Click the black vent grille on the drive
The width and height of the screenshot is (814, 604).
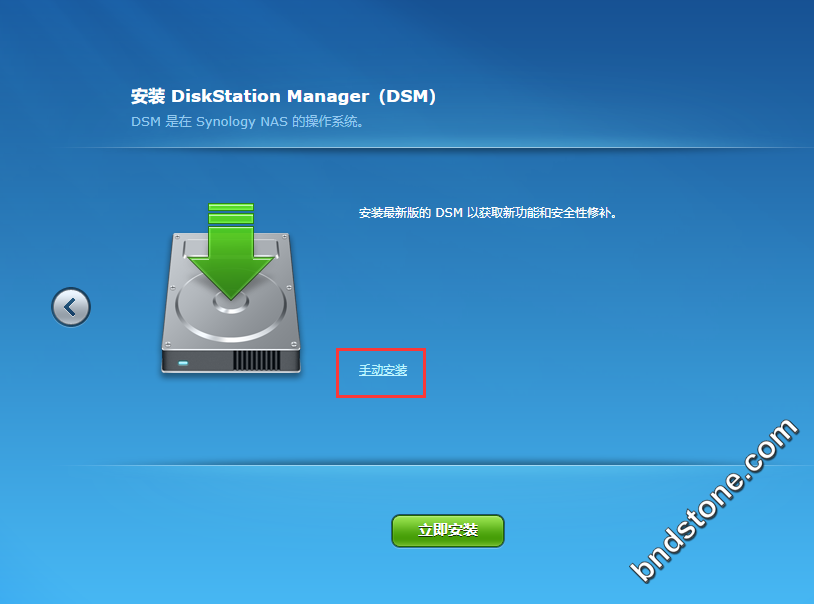[256, 360]
